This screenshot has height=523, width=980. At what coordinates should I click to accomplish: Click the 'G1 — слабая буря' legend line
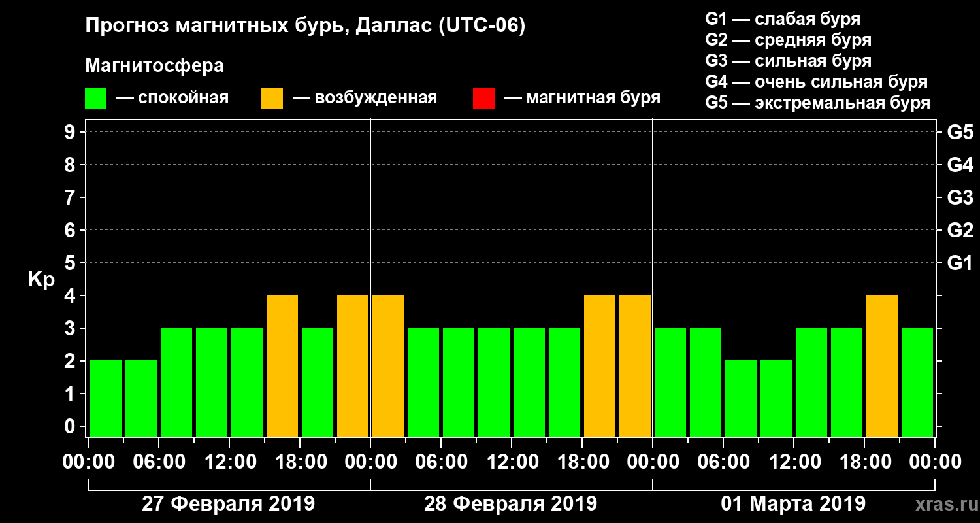(783, 18)
